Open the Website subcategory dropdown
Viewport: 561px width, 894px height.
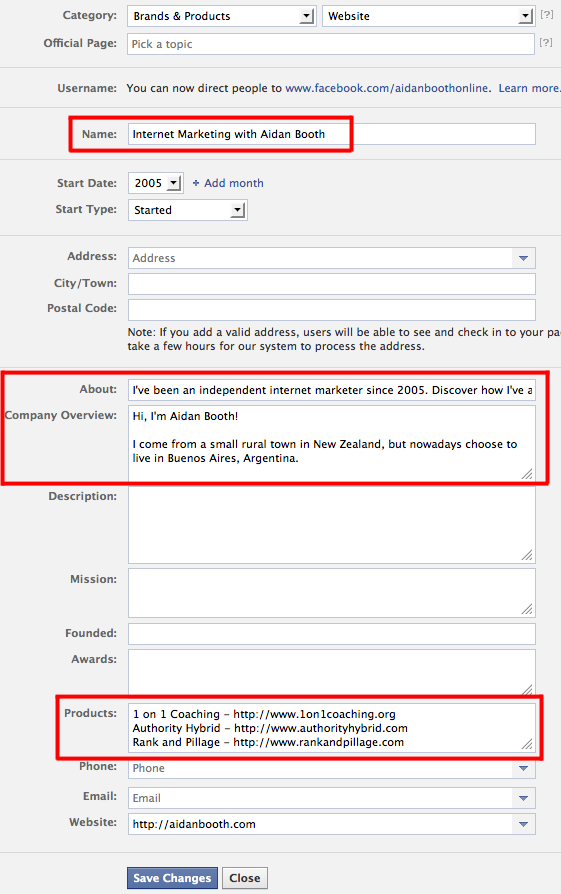point(428,16)
